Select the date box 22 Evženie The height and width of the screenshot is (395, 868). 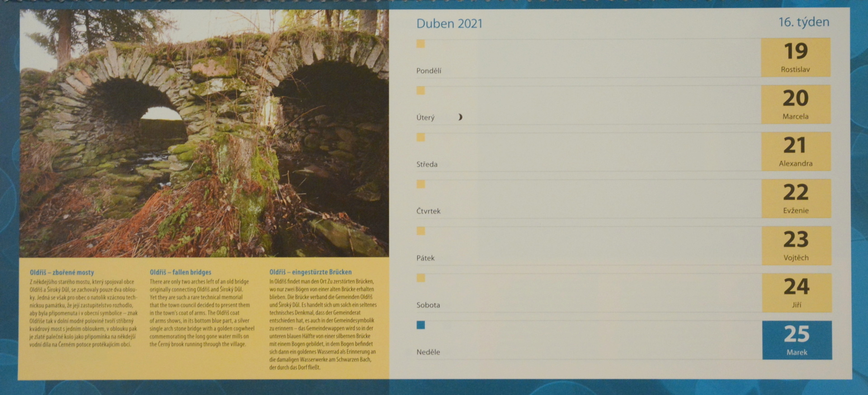tap(796, 198)
